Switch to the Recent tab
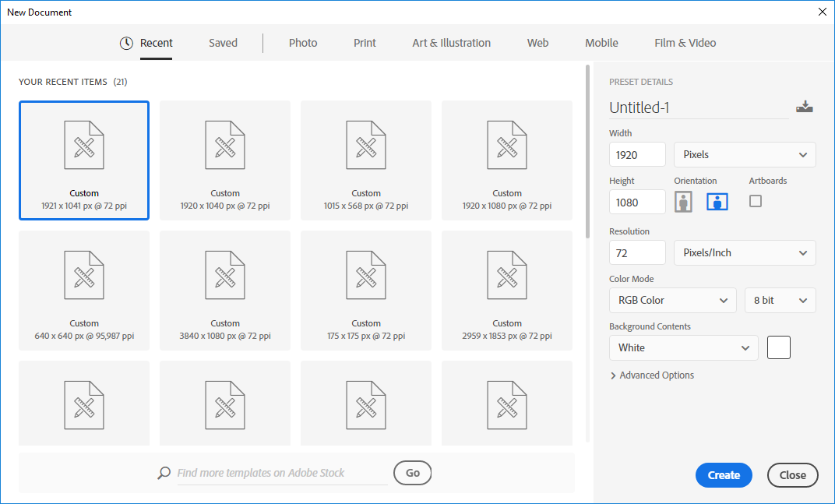Image resolution: width=835 pixels, height=504 pixels. pos(156,43)
